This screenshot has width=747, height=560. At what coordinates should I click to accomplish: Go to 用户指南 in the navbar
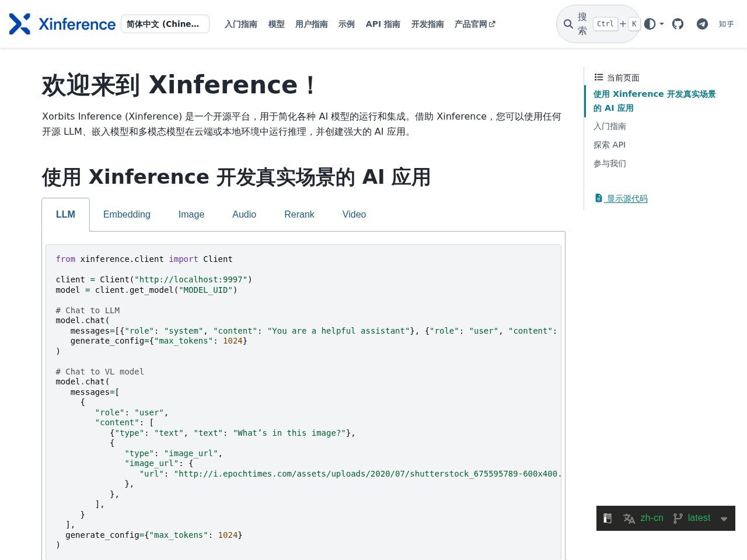pos(312,24)
